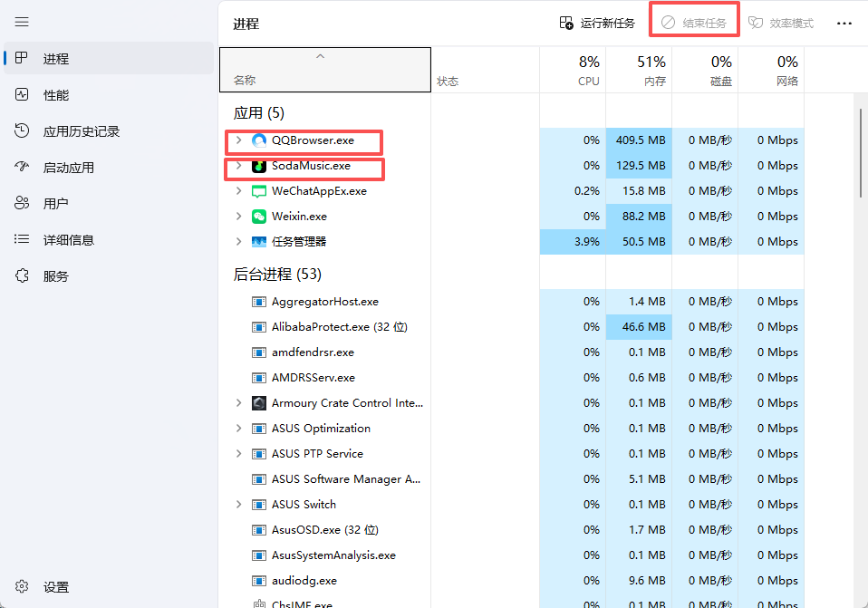
Task: Click the SodaMusic.exe app icon
Action: pyautogui.click(x=259, y=166)
